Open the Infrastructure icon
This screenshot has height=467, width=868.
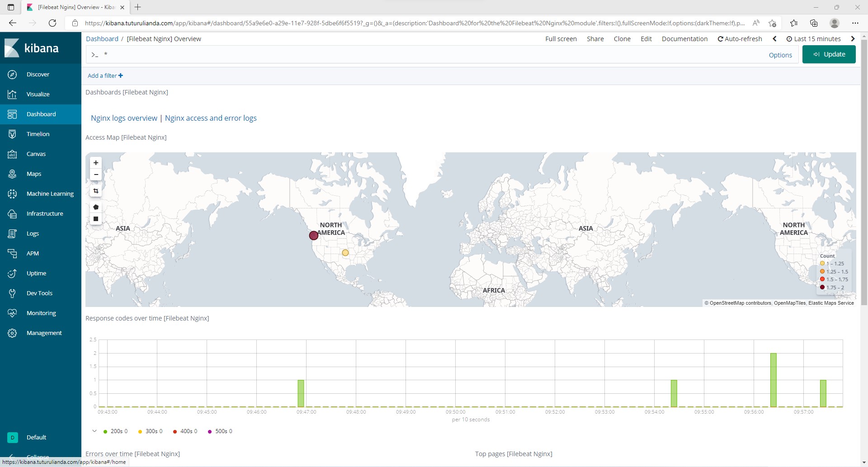pyautogui.click(x=12, y=214)
